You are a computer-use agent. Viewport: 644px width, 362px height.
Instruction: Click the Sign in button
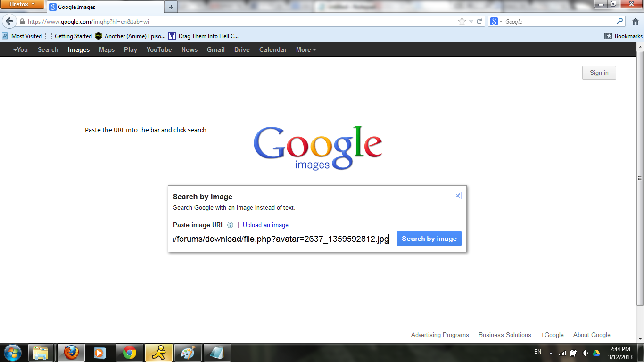point(599,73)
